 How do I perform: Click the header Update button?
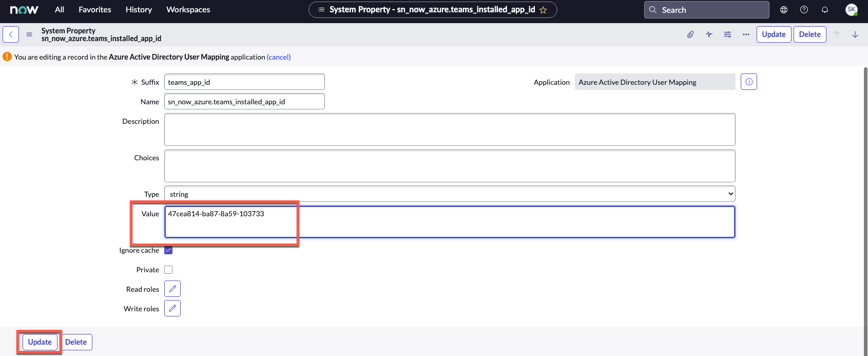click(x=774, y=34)
